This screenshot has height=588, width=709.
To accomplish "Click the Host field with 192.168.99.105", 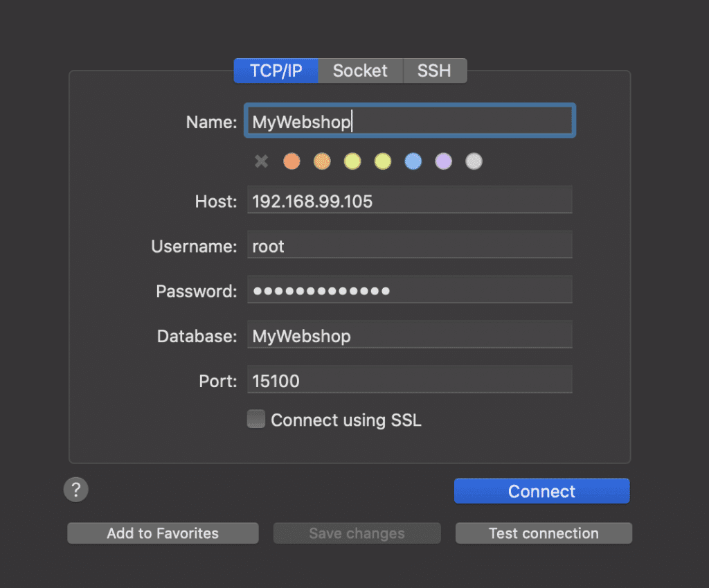I will [x=409, y=201].
